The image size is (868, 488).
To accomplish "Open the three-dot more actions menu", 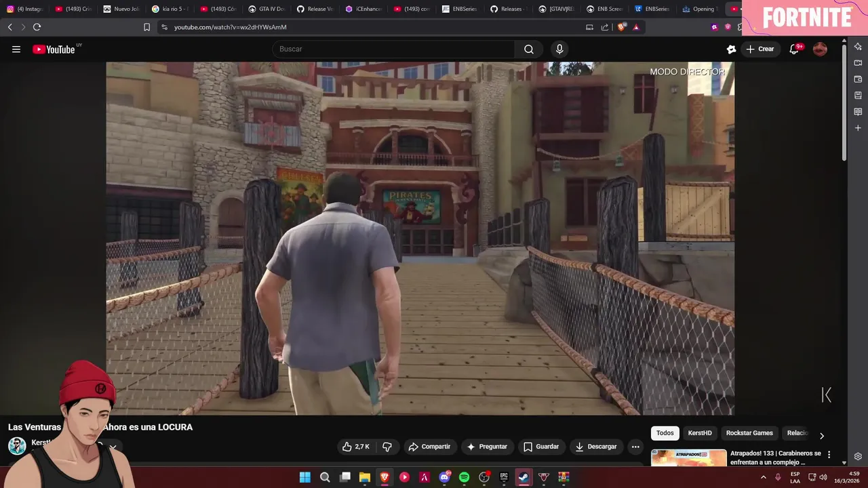I will 635,447.
